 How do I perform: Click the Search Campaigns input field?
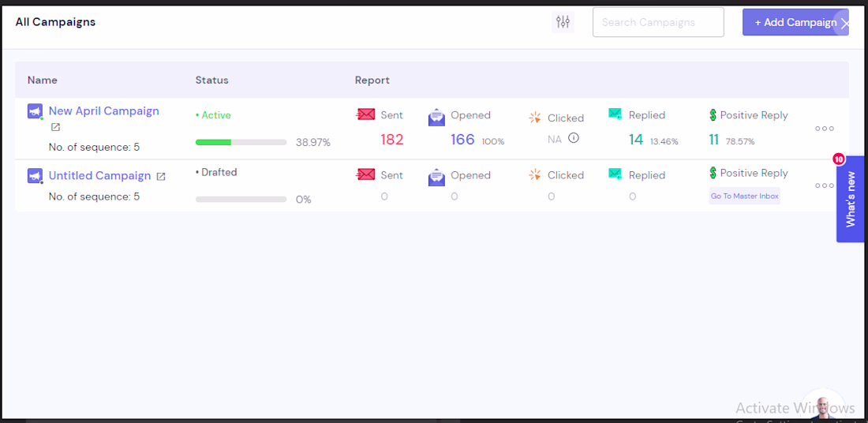click(x=658, y=22)
